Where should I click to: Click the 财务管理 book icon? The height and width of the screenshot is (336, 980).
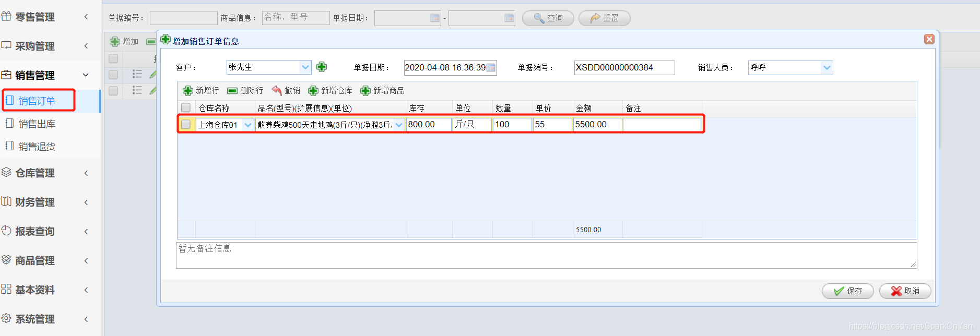click(x=6, y=201)
